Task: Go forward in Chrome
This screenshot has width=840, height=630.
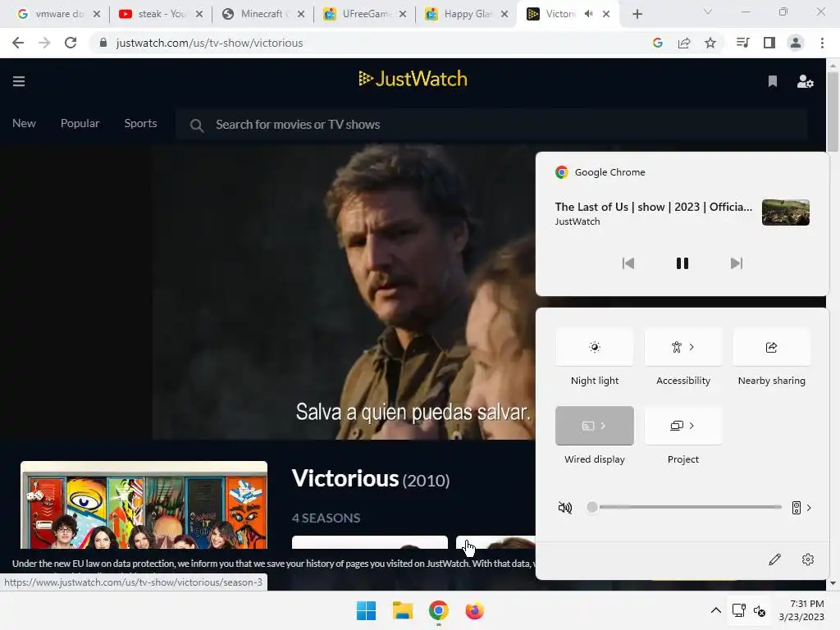Action: click(x=44, y=43)
